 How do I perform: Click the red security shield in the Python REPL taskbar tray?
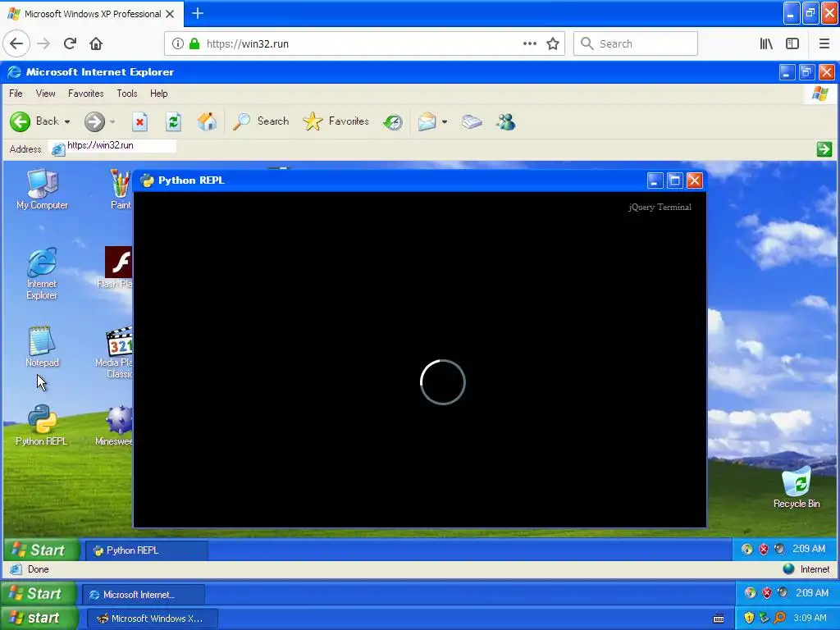(764, 549)
